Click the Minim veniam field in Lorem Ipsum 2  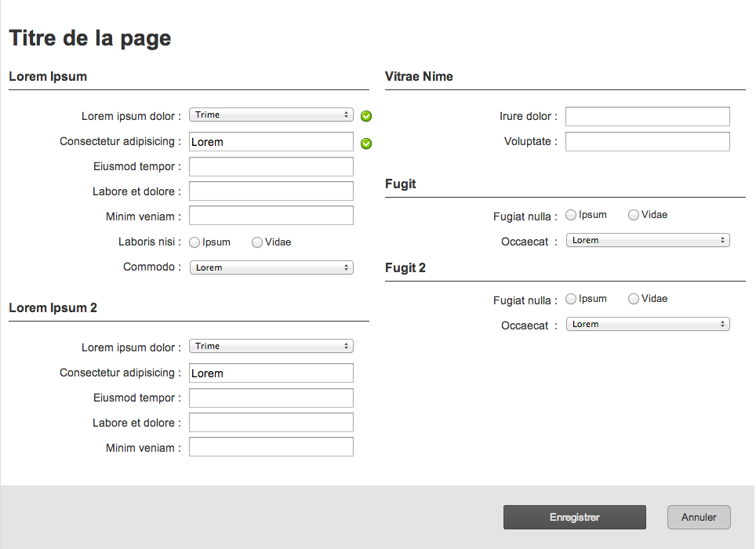[271, 446]
